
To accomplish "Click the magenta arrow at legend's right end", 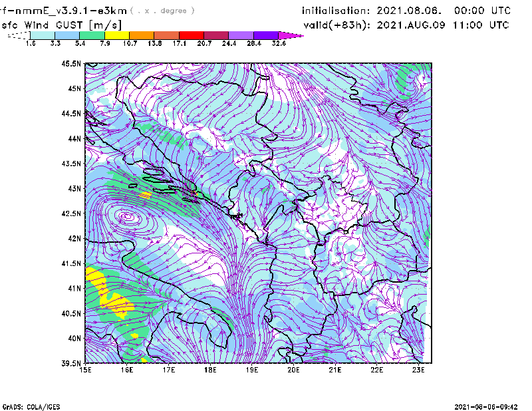I will point(291,35).
